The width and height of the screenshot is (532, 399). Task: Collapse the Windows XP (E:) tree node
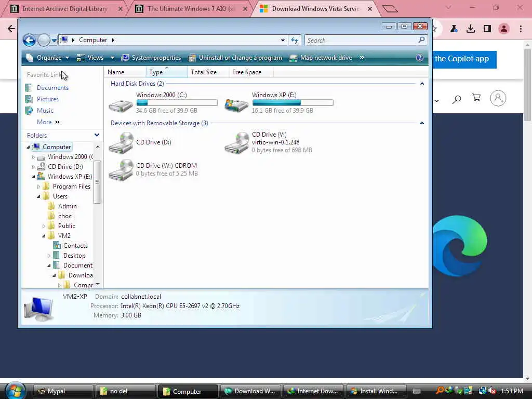point(33,177)
